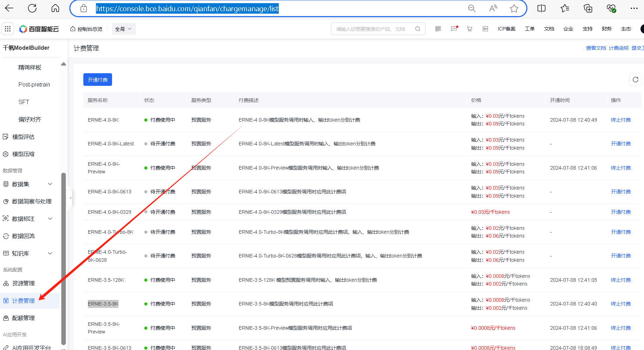Open 精调样板 in the sidebar
The height and width of the screenshot is (350, 644).
(30, 67)
